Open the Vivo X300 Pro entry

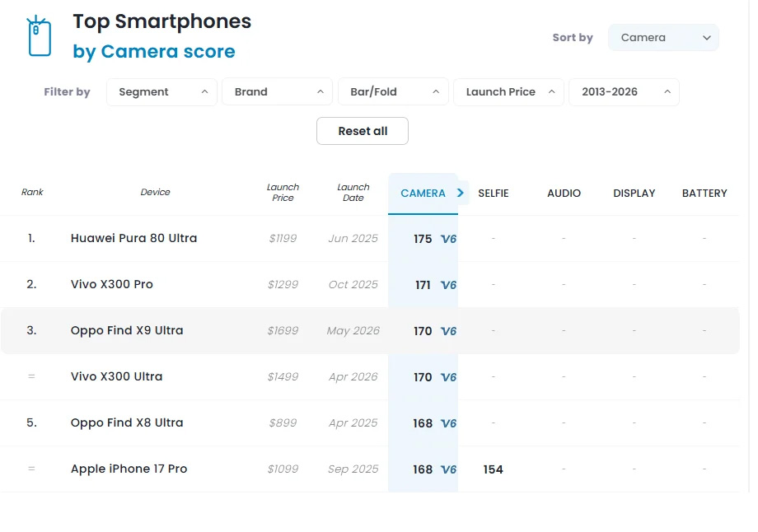[x=112, y=284]
